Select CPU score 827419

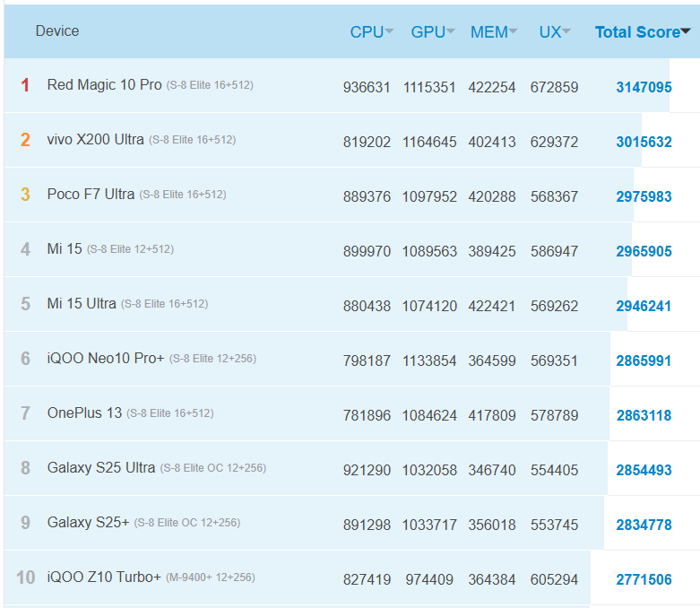click(x=367, y=580)
